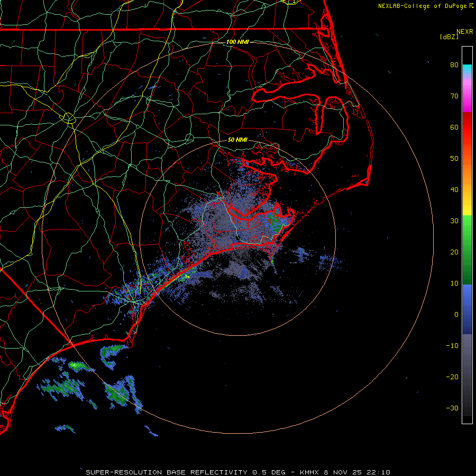
Task: Click the 60 value on the dBZ scale
Action: click(x=454, y=127)
